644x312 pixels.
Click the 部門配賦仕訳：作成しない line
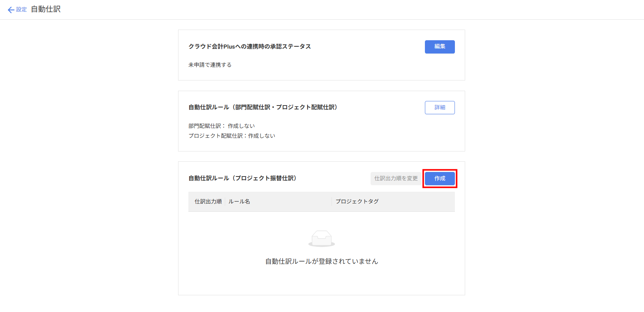coord(221,126)
